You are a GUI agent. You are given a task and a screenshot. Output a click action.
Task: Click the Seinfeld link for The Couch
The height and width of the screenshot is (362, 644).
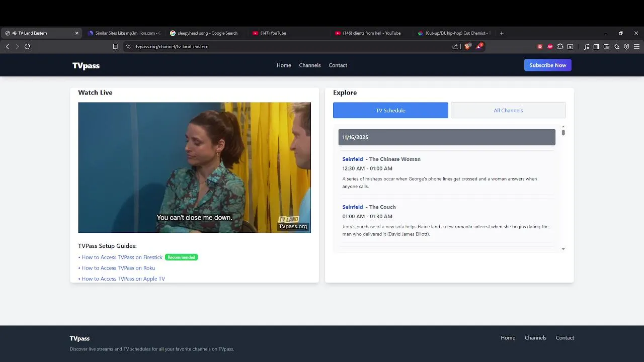(353, 207)
